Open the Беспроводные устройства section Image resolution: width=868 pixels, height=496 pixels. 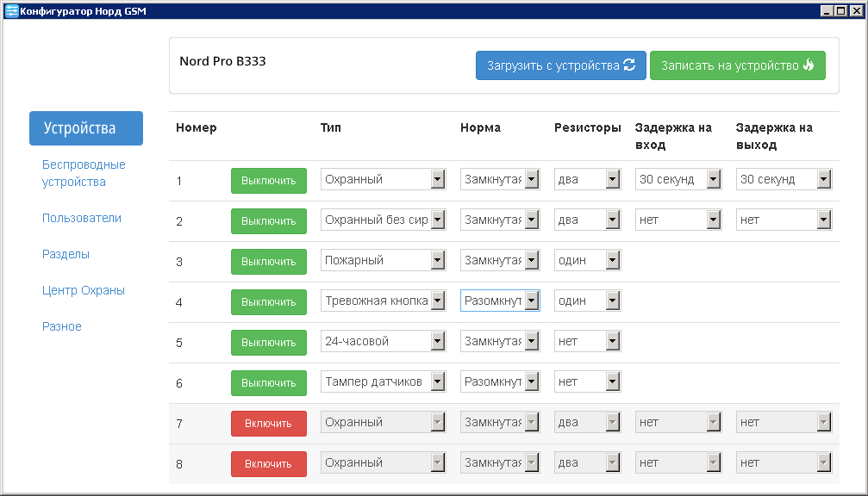point(84,173)
